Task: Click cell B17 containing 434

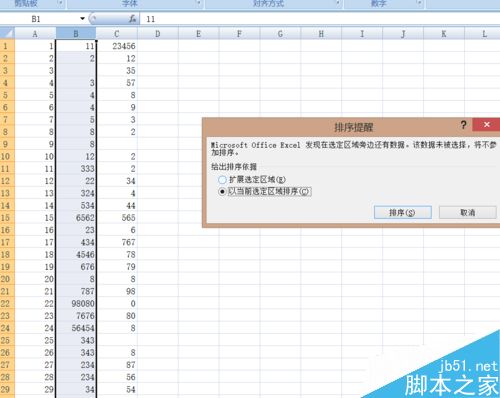Action: [76, 242]
